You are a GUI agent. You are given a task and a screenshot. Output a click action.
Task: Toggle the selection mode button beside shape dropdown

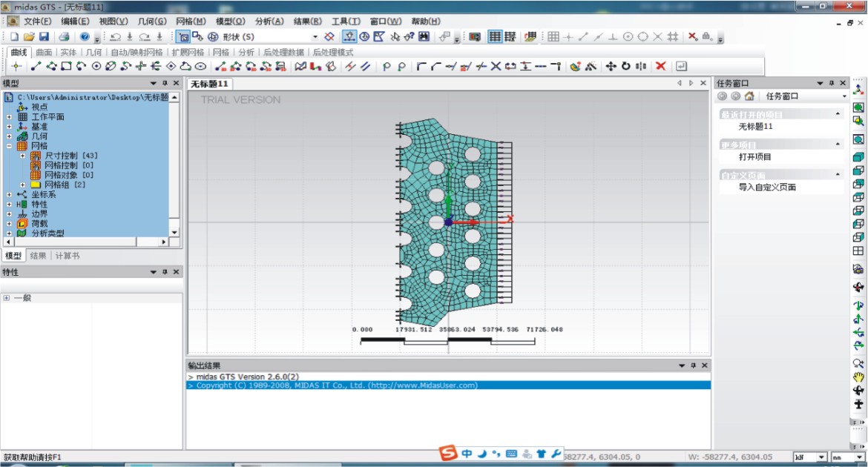(183, 36)
